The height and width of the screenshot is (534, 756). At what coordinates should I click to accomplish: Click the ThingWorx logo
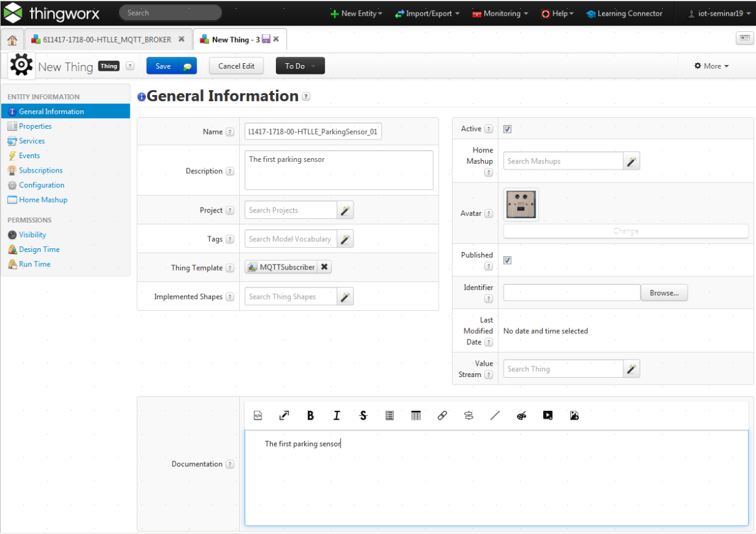(x=52, y=13)
